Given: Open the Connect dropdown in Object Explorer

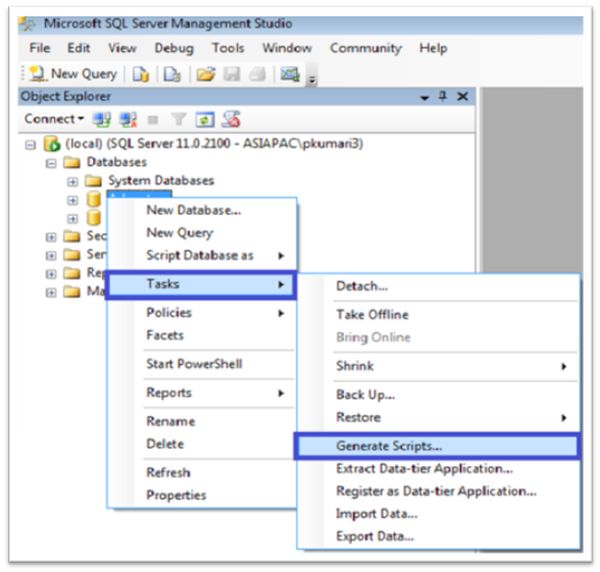Looking at the screenshot, I should click(54, 119).
